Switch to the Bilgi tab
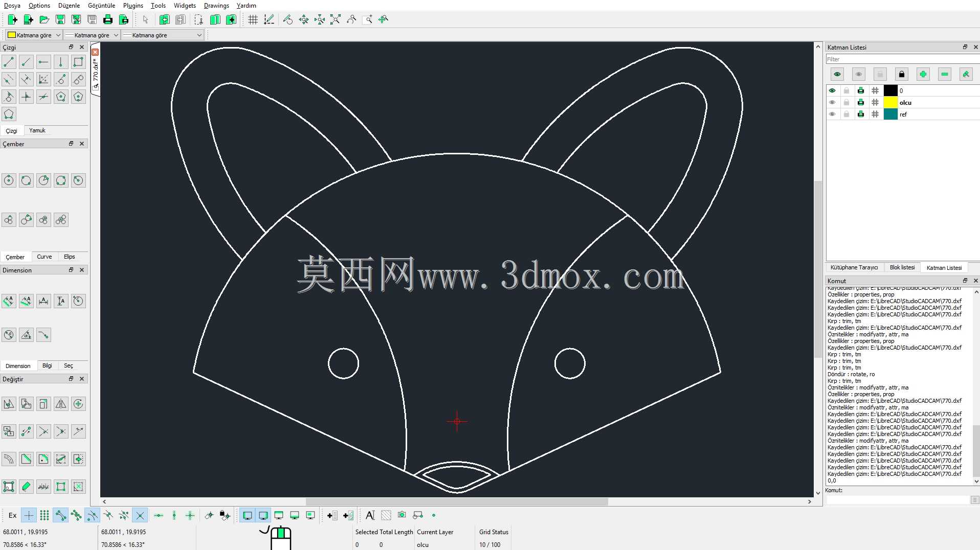 [47, 365]
